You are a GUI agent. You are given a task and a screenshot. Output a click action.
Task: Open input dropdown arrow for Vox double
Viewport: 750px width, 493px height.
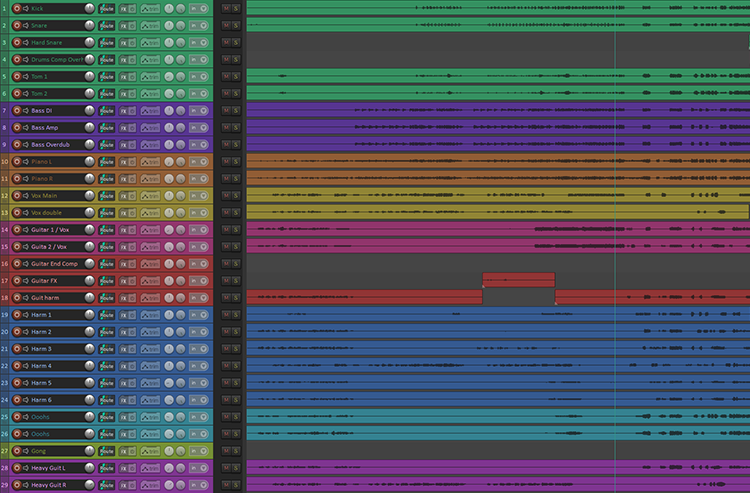tap(204, 213)
